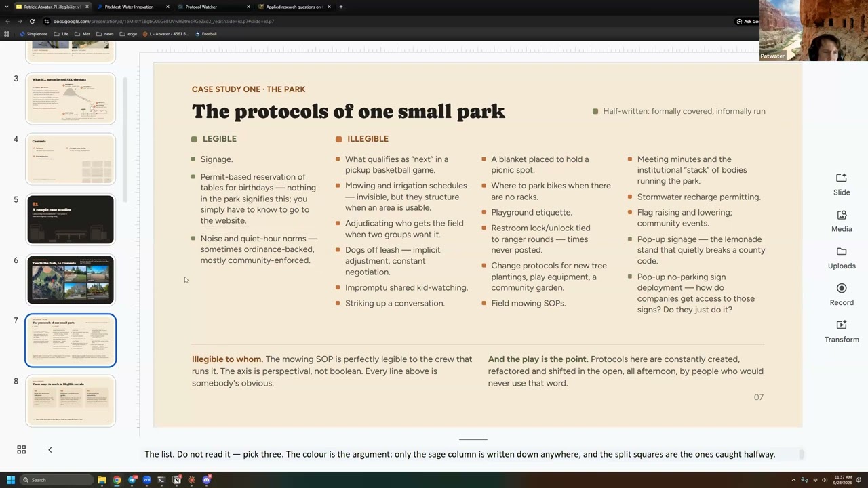Open Notion from the taskbar
The image size is (868, 488).
click(x=177, y=480)
